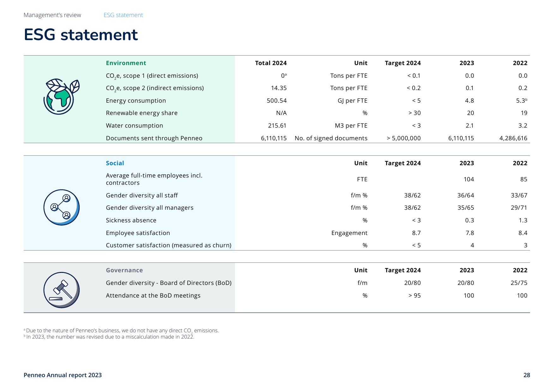Click the value 500.54 for Energy consumption

pos(277,100)
